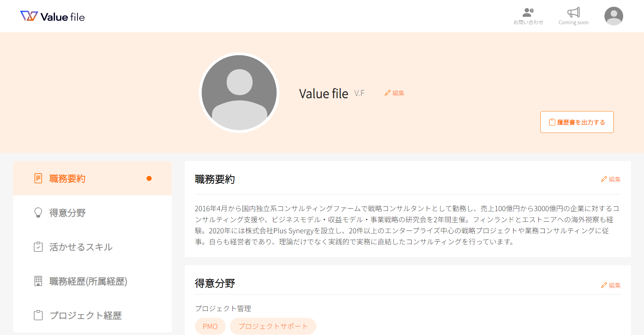Edit the 職務要約 section
This screenshot has width=644, height=335.
(611, 179)
